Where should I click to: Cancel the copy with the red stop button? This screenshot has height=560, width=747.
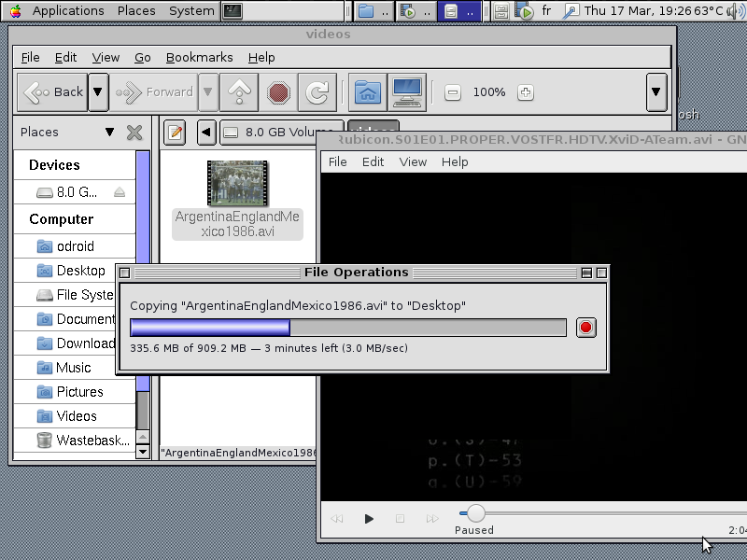(586, 328)
